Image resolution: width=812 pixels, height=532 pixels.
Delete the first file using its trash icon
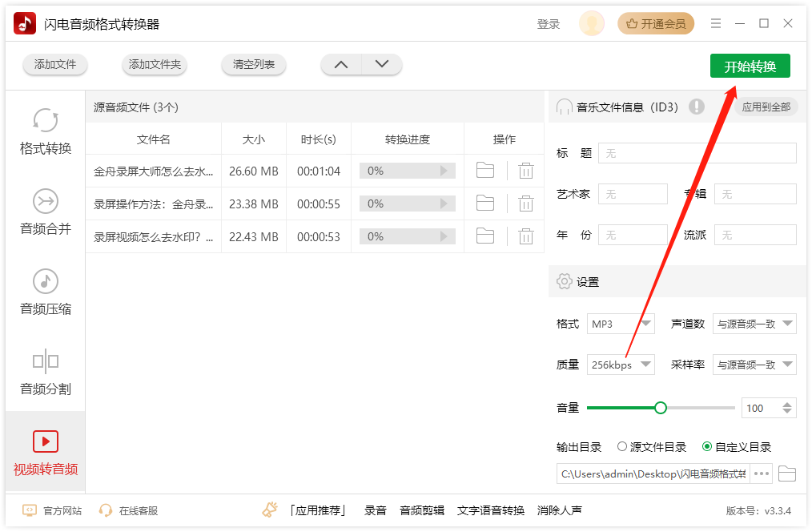click(525, 170)
